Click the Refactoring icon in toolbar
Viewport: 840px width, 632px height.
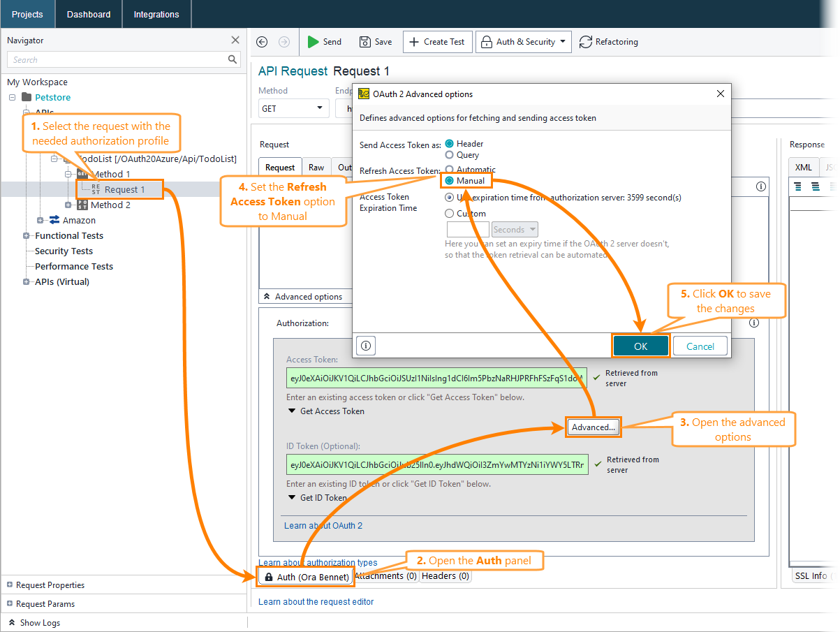click(585, 42)
